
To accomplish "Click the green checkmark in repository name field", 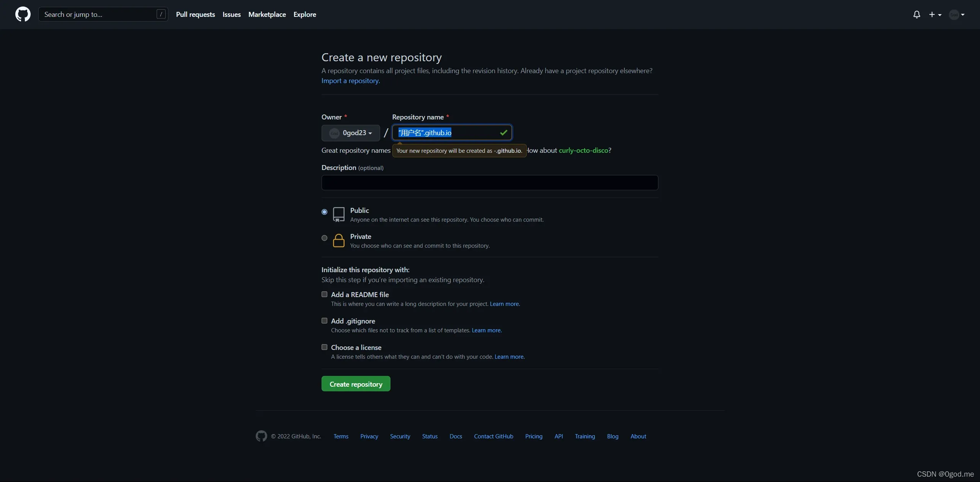I will point(503,132).
